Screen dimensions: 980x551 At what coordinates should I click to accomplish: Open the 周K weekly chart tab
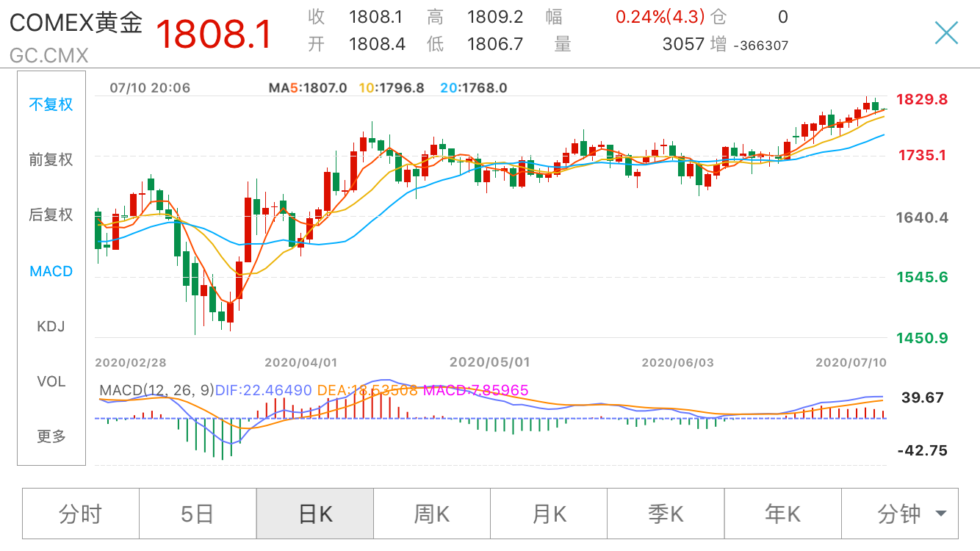[432, 514]
